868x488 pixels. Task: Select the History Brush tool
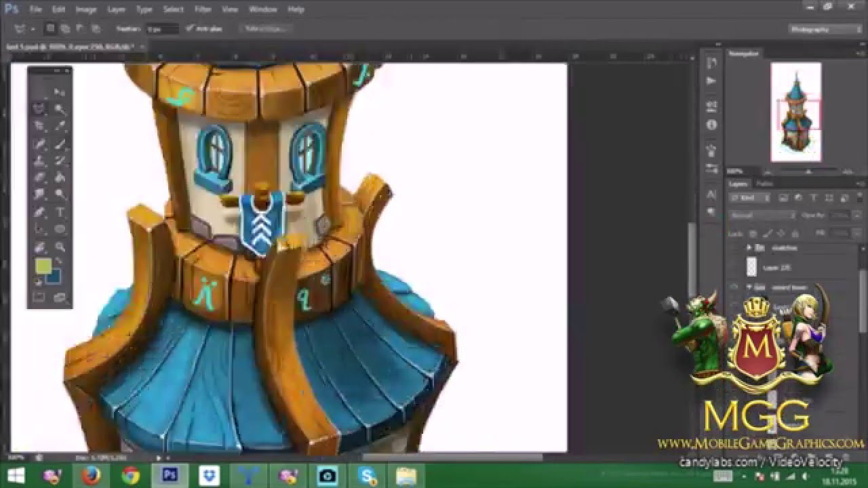pyautogui.click(x=60, y=161)
